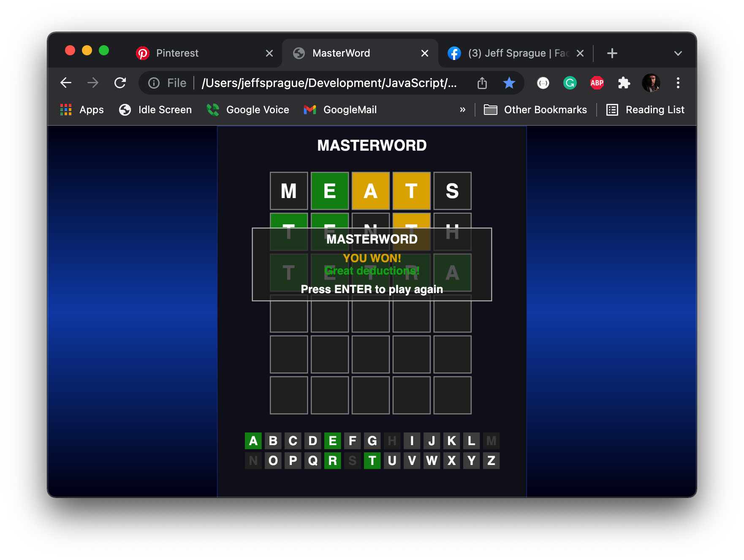Screen dimensions: 744x560
Task: Click the browser back arrow
Action: click(x=66, y=83)
